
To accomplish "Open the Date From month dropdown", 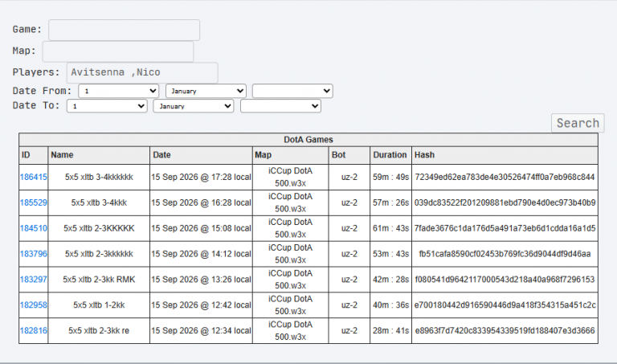I will 206,91.
